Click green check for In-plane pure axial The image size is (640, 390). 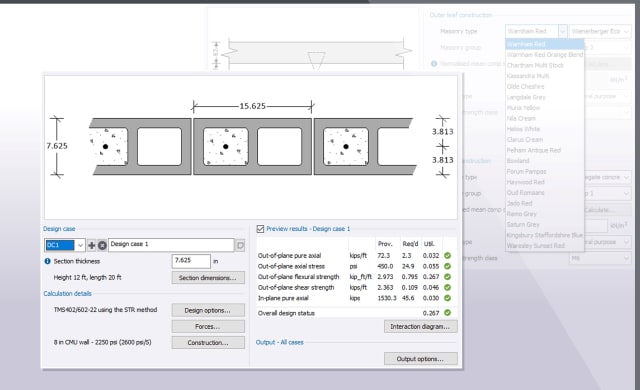click(448, 298)
